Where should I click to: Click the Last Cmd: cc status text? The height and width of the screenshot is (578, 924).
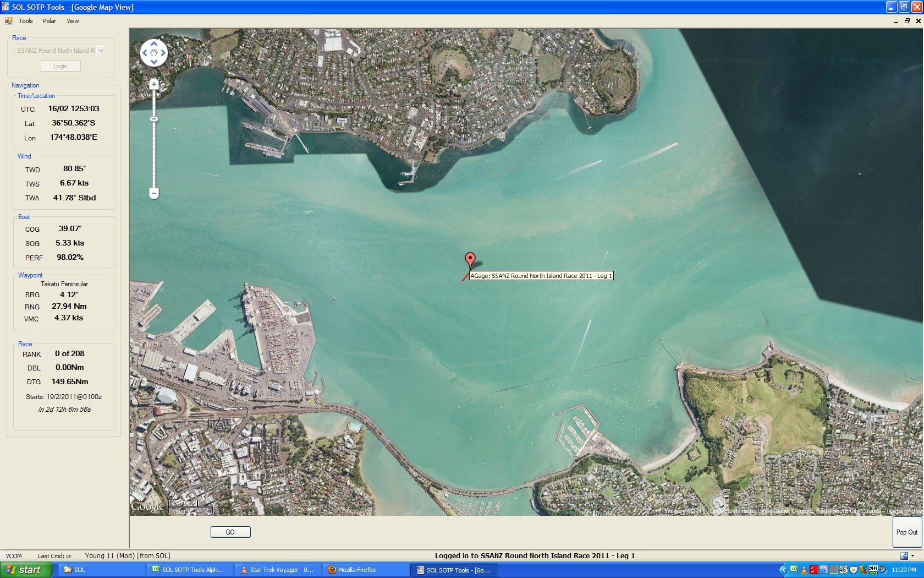55,556
